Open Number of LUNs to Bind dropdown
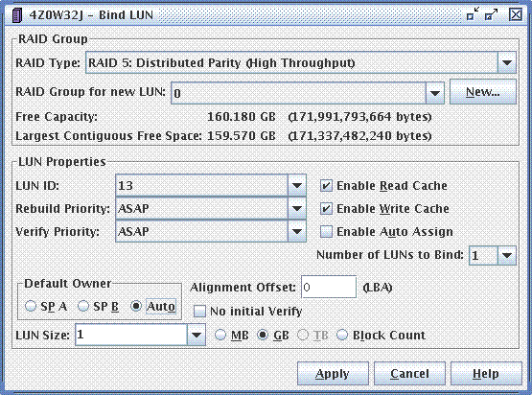The image size is (532, 395). click(x=506, y=256)
